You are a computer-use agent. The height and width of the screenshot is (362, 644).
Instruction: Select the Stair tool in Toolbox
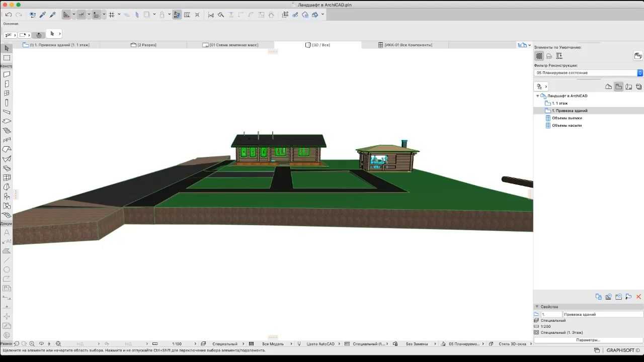[x=7, y=130]
